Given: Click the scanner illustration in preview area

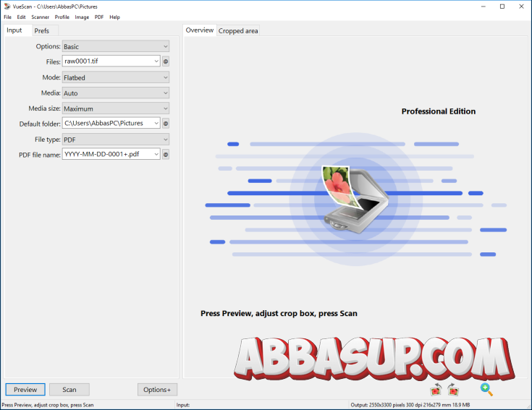Looking at the screenshot, I should 355,199.
